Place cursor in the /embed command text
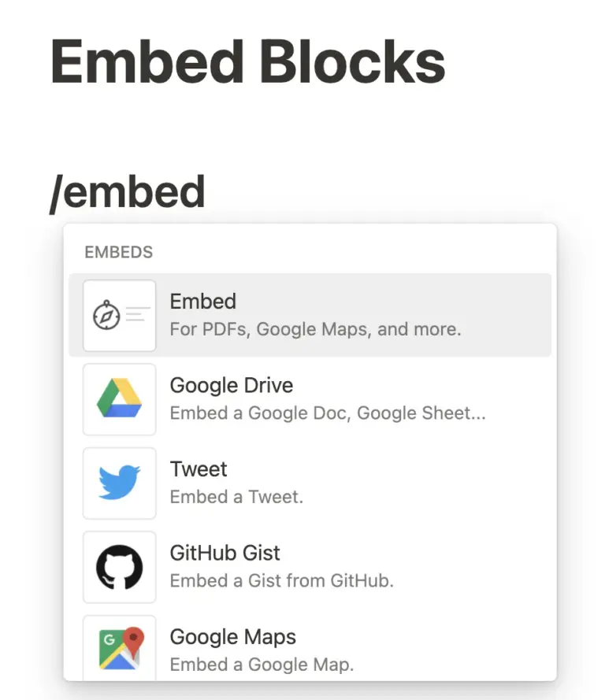 [x=127, y=192]
